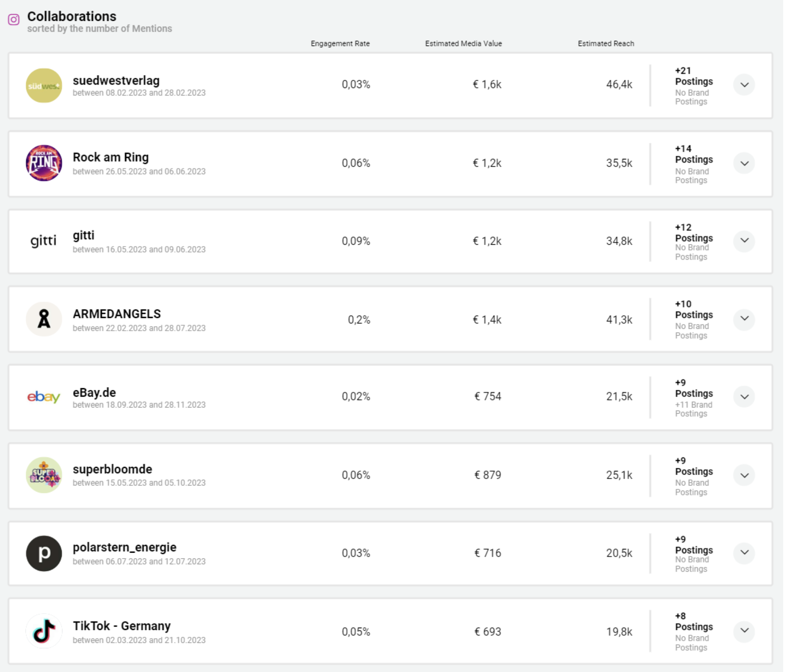The width and height of the screenshot is (785, 672).
Task: Open the superbloomde name link
Action: pyautogui.click(x=112, y=469)
